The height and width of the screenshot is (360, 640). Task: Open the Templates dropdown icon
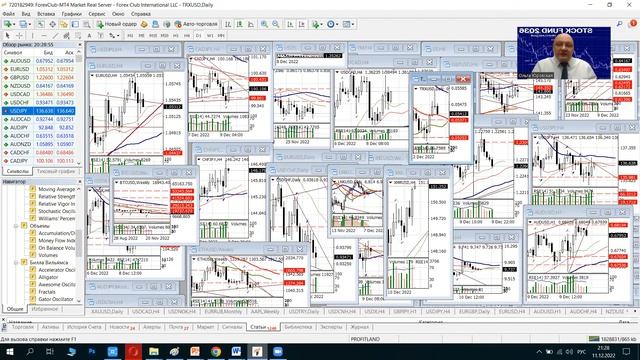click(x=348, y=24)
